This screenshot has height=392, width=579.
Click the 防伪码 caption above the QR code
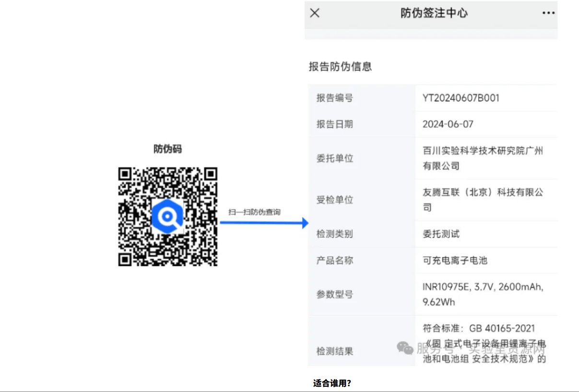coord(168,149)
